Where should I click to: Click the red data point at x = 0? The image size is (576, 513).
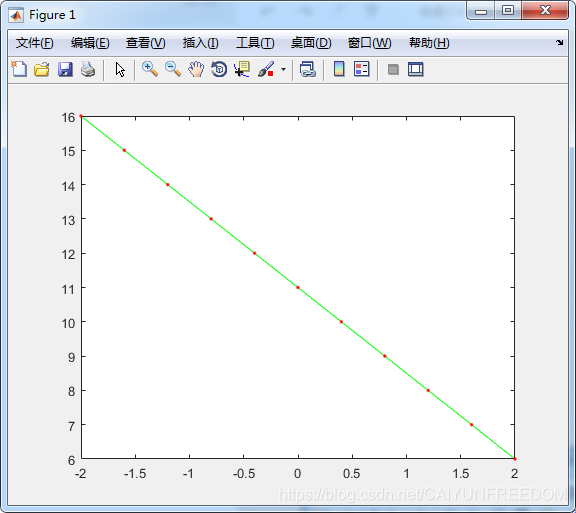298,287
